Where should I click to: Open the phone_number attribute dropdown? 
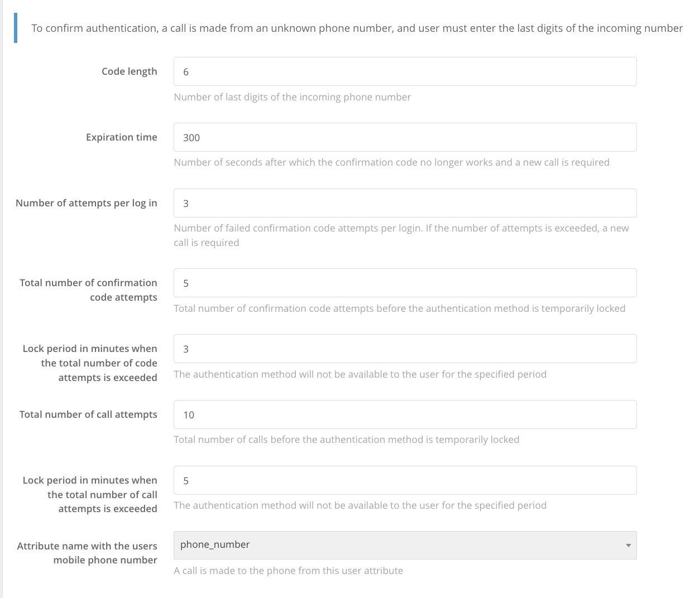pyautogui.click(x=405, y=545)
